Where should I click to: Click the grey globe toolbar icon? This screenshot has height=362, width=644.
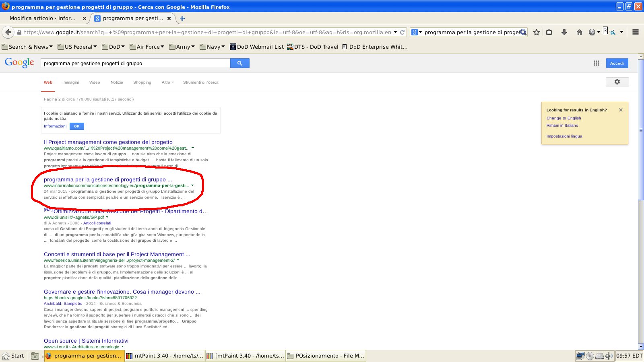coord(592,32)
